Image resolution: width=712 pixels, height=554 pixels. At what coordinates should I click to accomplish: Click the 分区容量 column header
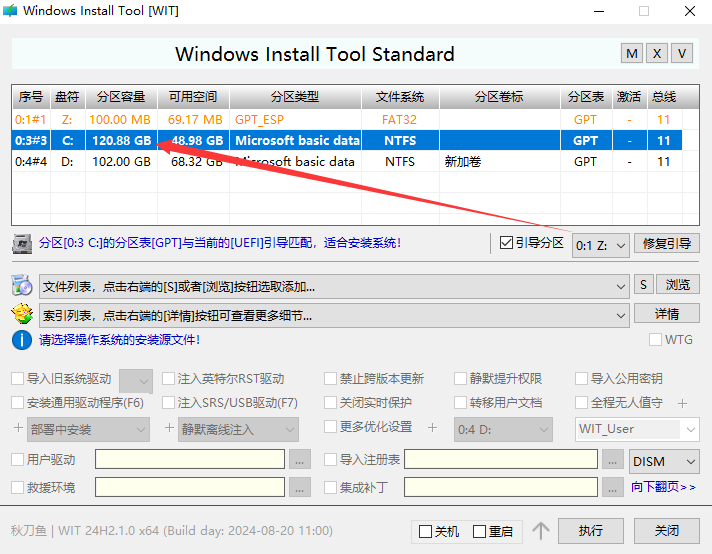pyautogui.click(x=121, y=97)
